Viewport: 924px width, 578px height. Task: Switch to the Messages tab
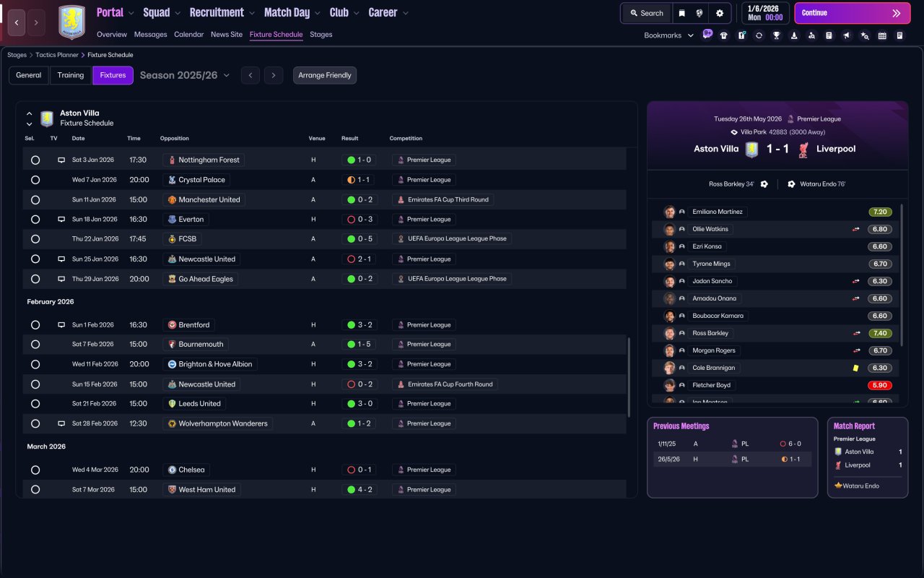[150, 35]
